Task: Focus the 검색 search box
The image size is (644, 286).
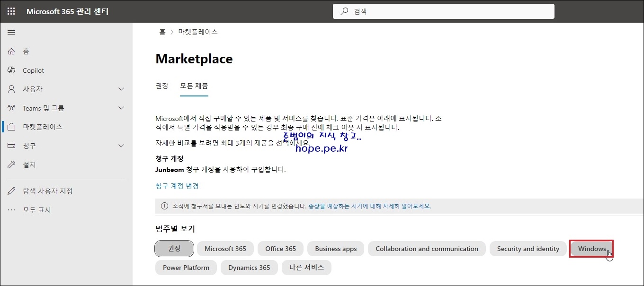Action: [x=444, y=11]
